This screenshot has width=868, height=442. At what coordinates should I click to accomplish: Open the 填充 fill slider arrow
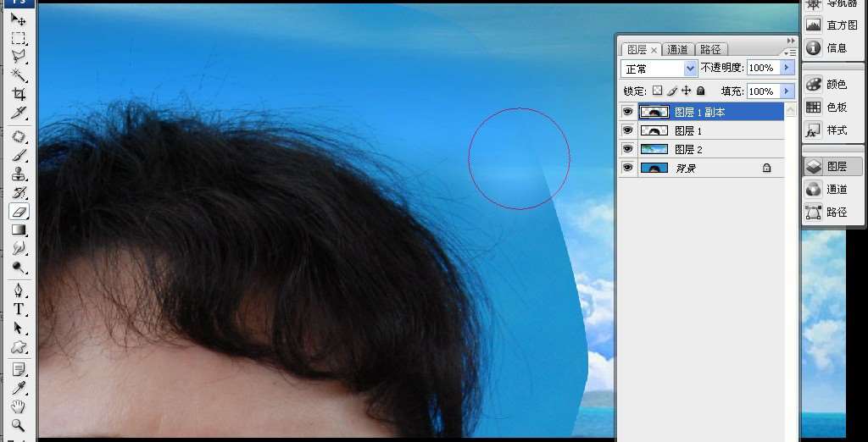[787, 91]
